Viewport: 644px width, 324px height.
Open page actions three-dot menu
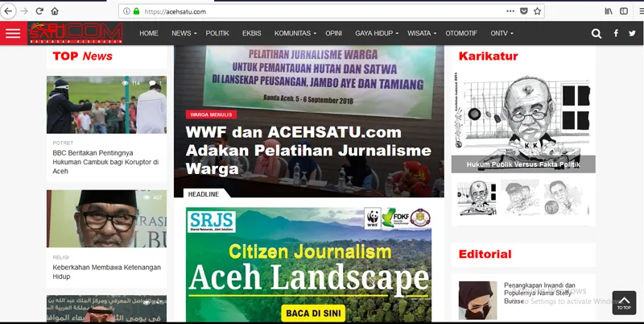click(x=510, y=11)
